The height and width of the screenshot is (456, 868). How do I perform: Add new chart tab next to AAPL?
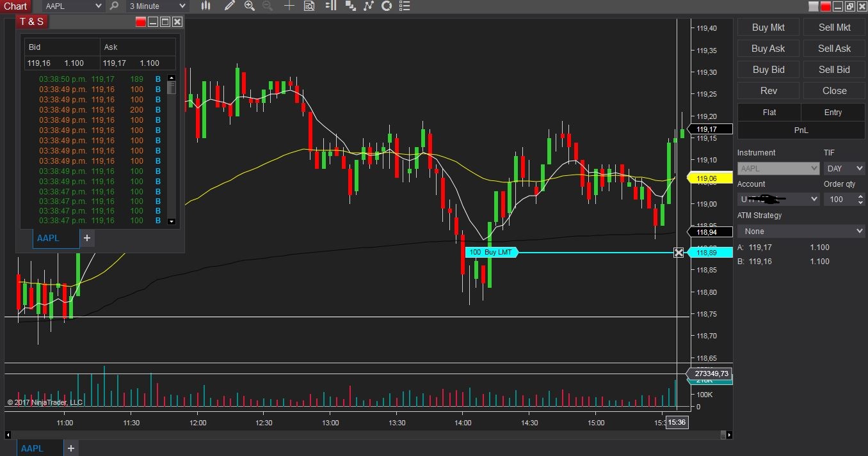point(71,448)
